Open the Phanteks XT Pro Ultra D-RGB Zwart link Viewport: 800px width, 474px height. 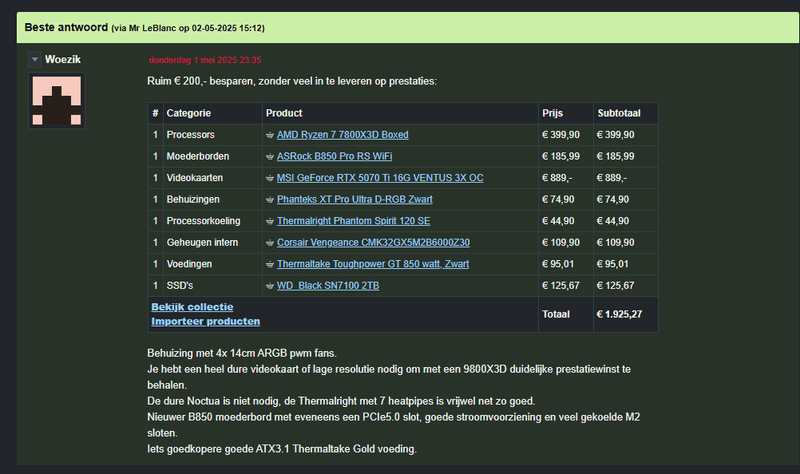tap(354, 200)
